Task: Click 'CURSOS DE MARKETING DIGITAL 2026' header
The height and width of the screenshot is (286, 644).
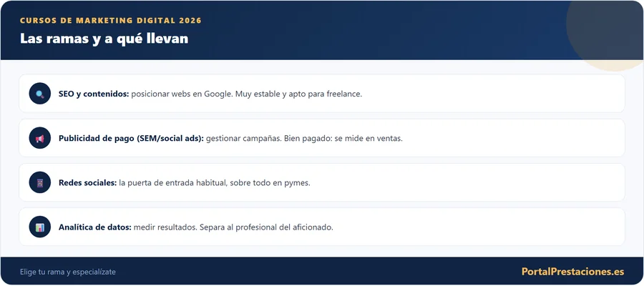Action: coord(111,20)
